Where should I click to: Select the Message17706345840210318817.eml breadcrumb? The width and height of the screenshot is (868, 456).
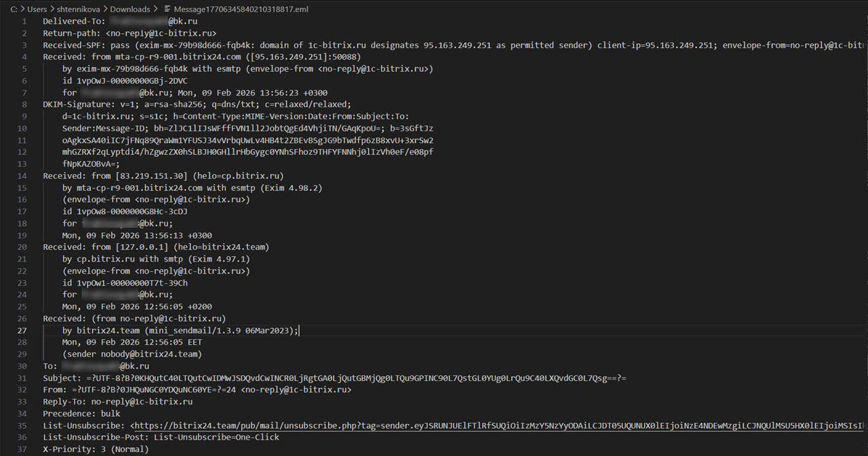coord(232,9)
